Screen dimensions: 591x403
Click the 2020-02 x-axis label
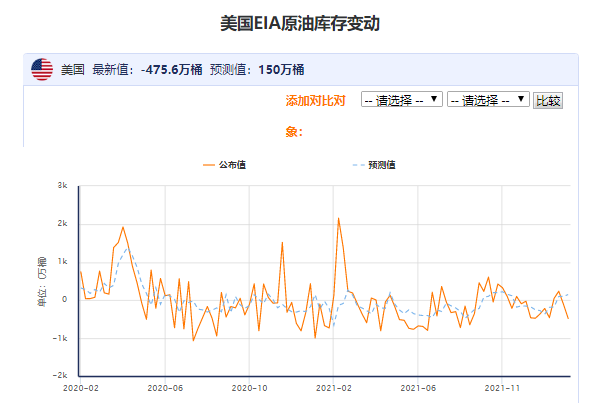coord(81,388)
